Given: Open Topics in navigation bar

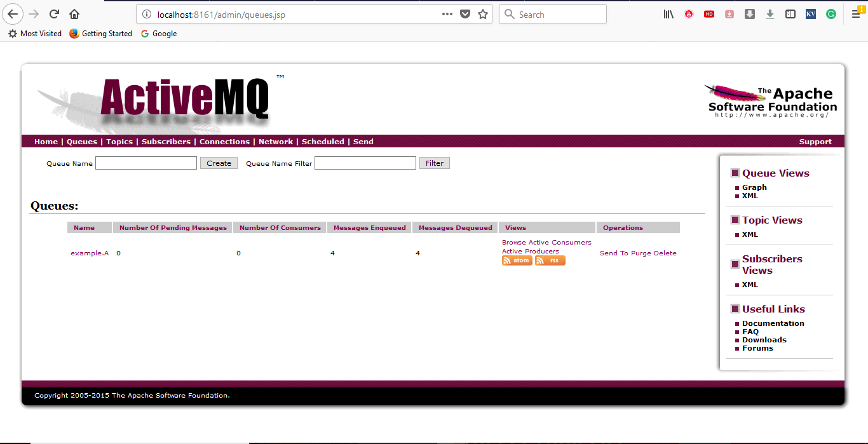Looking at the screenshot, I should [x=119, y=142].
